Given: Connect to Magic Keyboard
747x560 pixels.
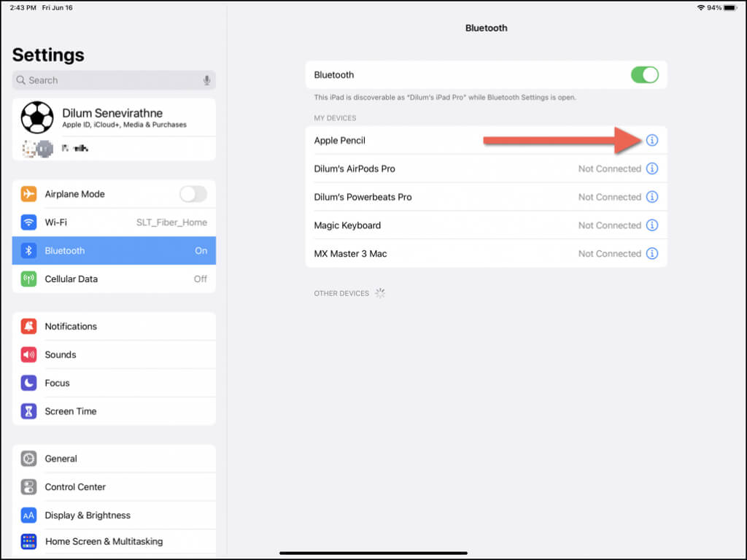Looking at the screenshot, I should pos(486,225).
